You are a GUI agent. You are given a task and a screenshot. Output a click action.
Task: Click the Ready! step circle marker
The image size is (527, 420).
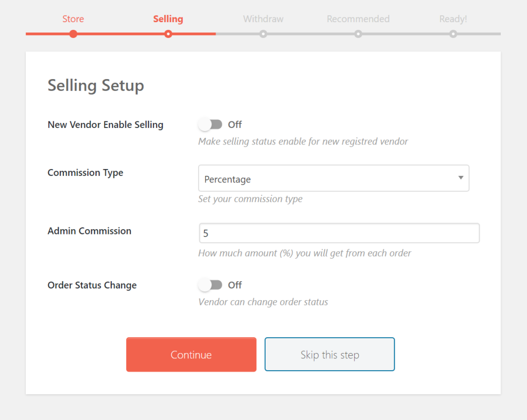[453, 34]
